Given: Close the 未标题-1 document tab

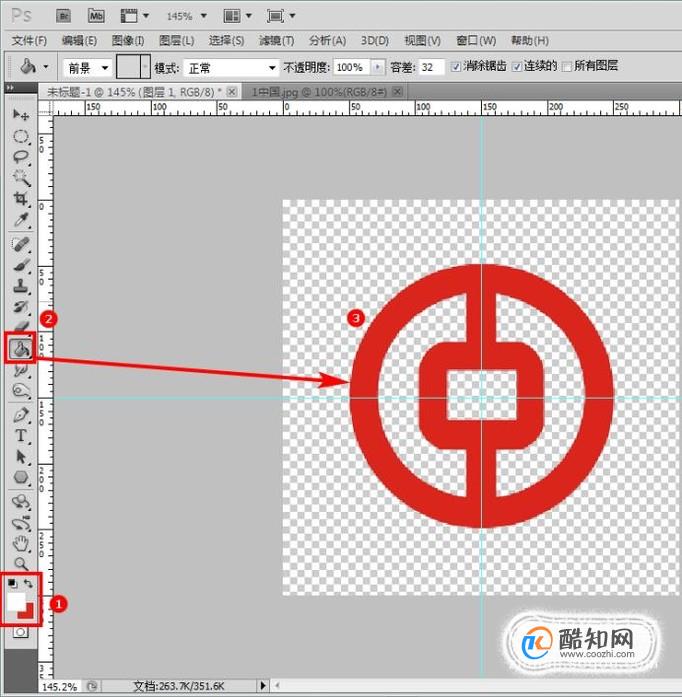Looking at the screenshot, I should pyautogui.click(x=232, y=92).
